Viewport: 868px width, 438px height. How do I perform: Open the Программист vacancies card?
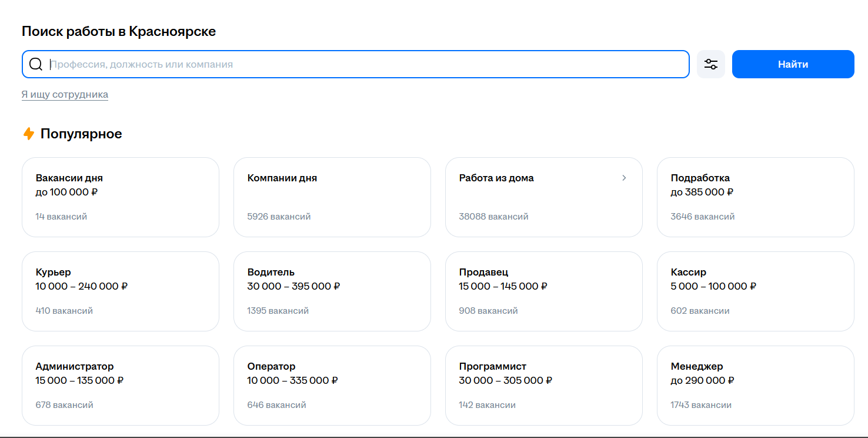click(544, 386)
